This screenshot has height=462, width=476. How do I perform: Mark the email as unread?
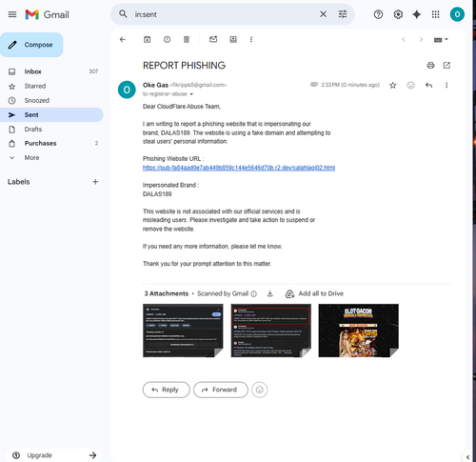pos(213,39)
